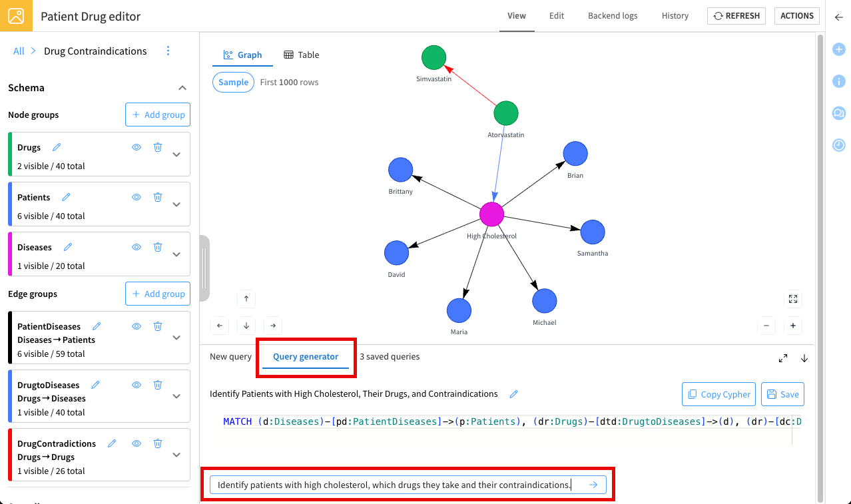Viewport: 851px width, 504px height.
Task: Click the pencil edit icon next to Drugs
Action: 57,147
